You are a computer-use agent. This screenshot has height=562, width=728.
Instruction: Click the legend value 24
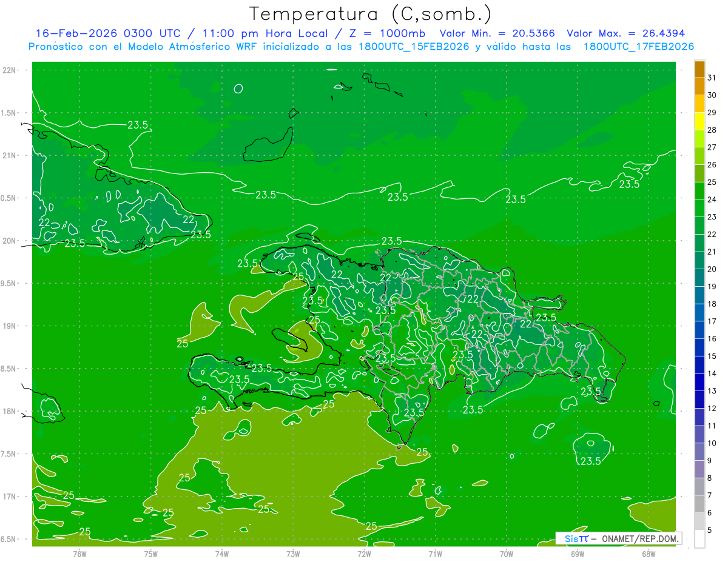pos(712,199)
